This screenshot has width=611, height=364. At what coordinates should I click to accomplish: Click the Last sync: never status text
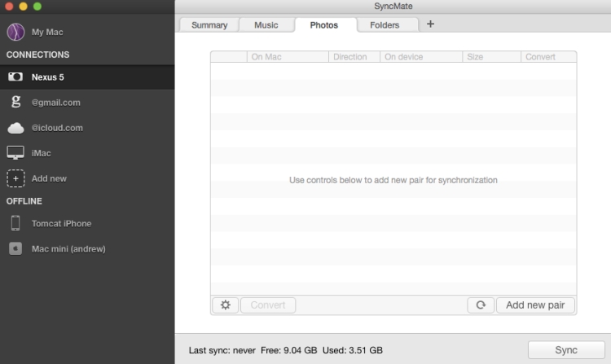(222, 350)
